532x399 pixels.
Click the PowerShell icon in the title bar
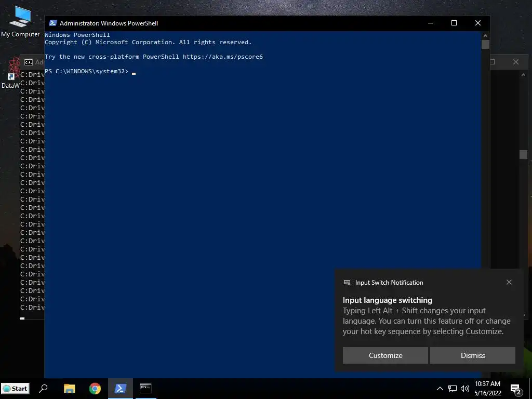coord(52,23)
